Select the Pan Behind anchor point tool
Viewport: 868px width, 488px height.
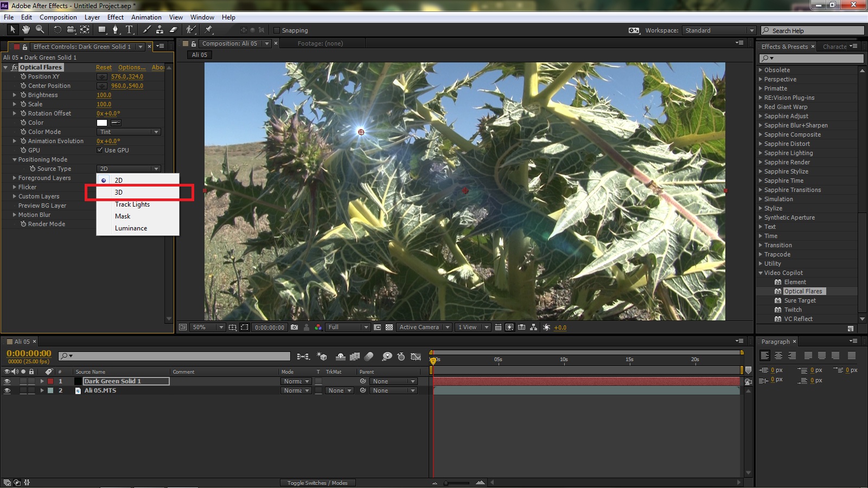[85, 30]
